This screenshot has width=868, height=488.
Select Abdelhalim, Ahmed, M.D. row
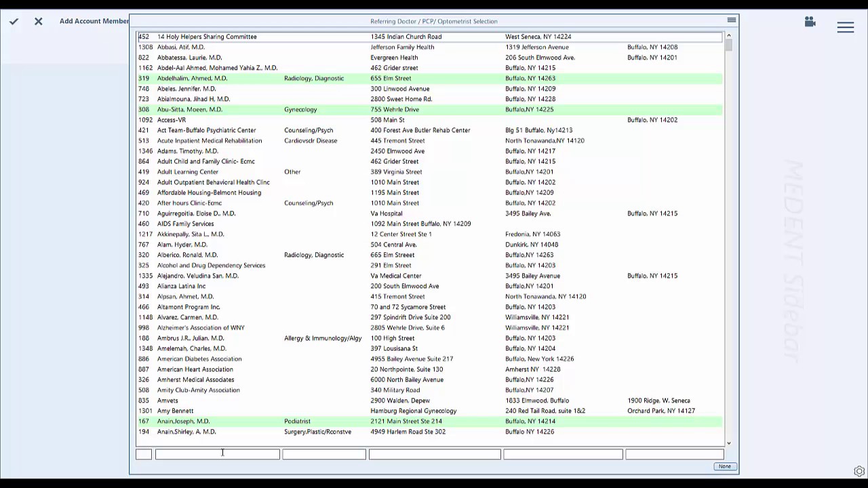(430, 78)
